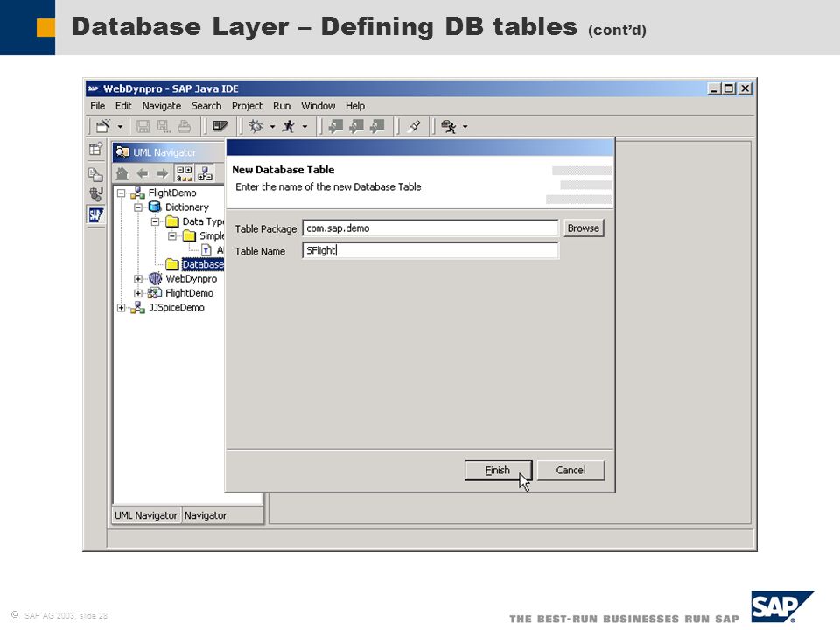Viewport: 840px width, 630px height.
Task: Open the Search menu
Action: tap(206, 106)
